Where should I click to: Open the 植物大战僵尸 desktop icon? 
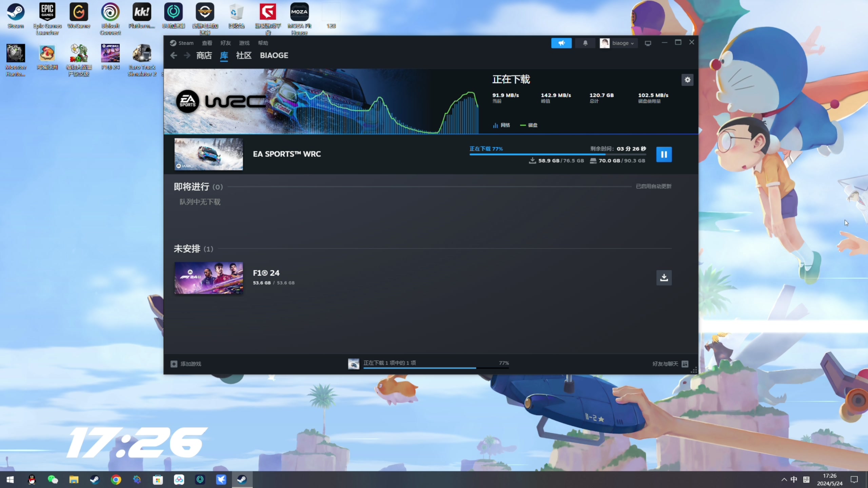(x=79, y=60)
